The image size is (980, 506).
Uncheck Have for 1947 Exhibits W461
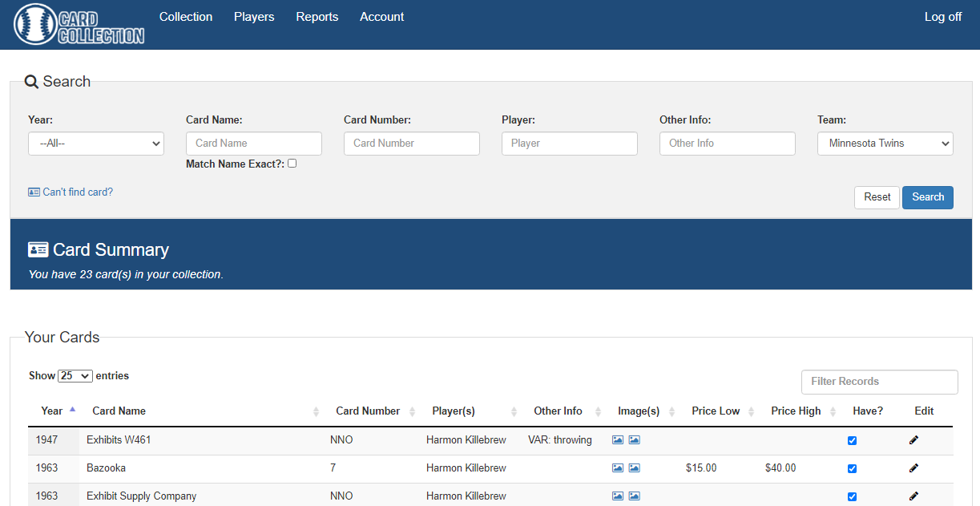[x=852, y=440]
